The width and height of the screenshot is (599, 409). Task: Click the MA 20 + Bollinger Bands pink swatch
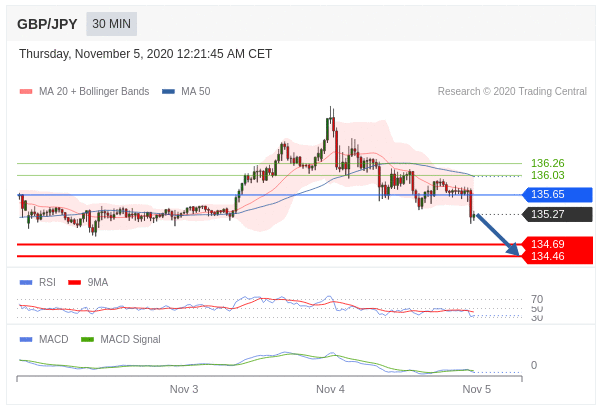[x=26, y=92]
